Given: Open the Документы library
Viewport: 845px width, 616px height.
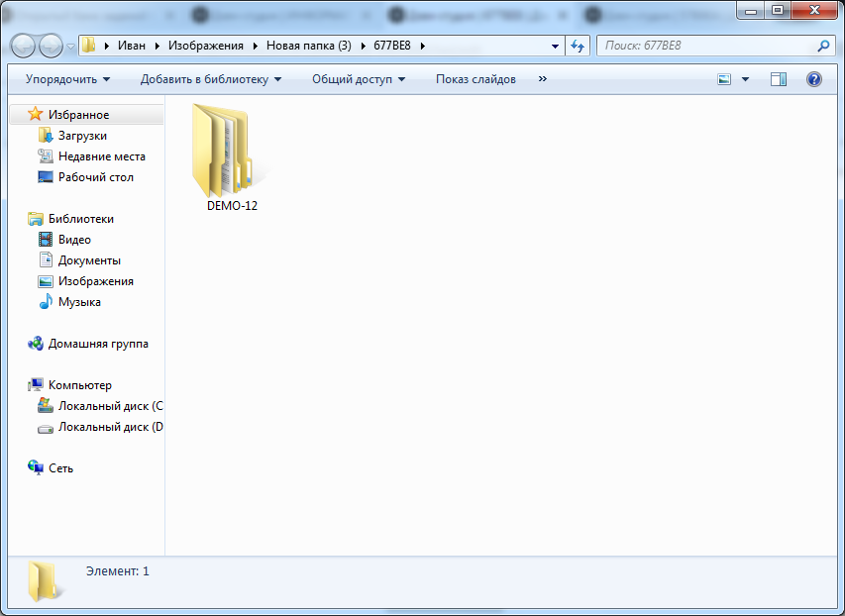Looking at the screenshot, I should pos(89,260).
